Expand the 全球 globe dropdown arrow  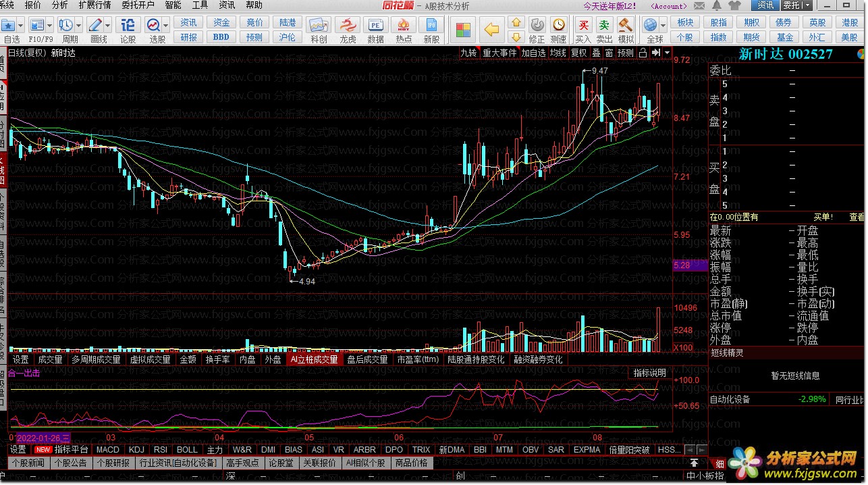(x=663, y=25)
